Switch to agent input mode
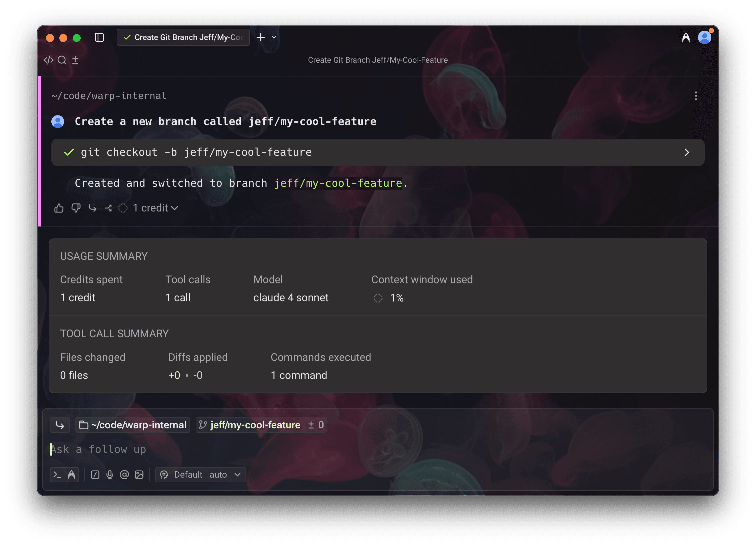The height and width of the screenshot is (545, 756). pyautogui.click(x=71, y=475)
